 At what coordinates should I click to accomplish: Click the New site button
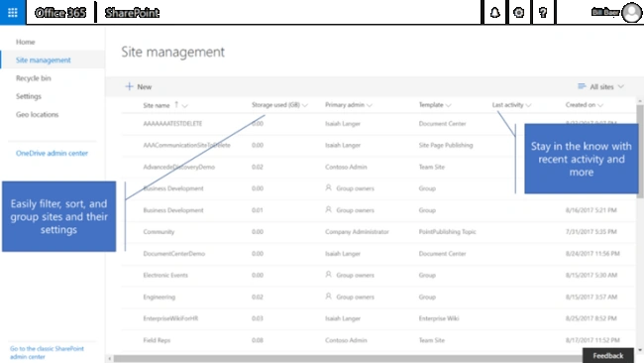pos(139,86)
